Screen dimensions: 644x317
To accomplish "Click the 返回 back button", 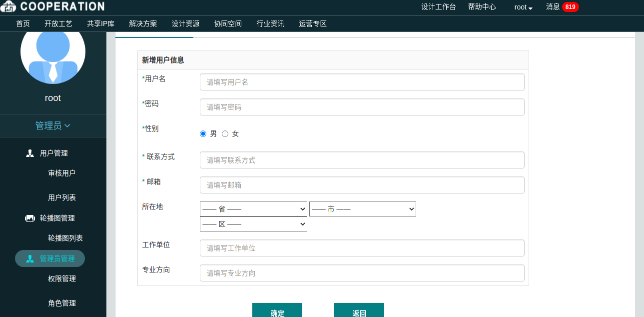I will (359, 310).
